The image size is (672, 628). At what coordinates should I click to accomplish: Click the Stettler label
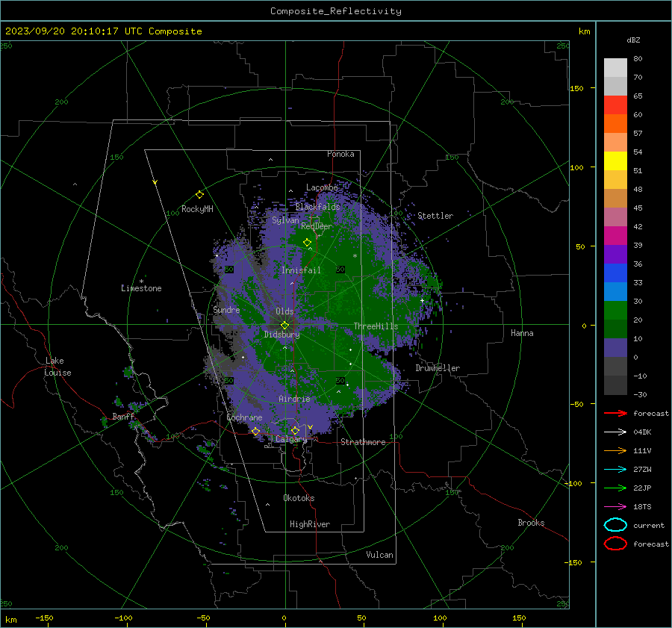(435, 216)
